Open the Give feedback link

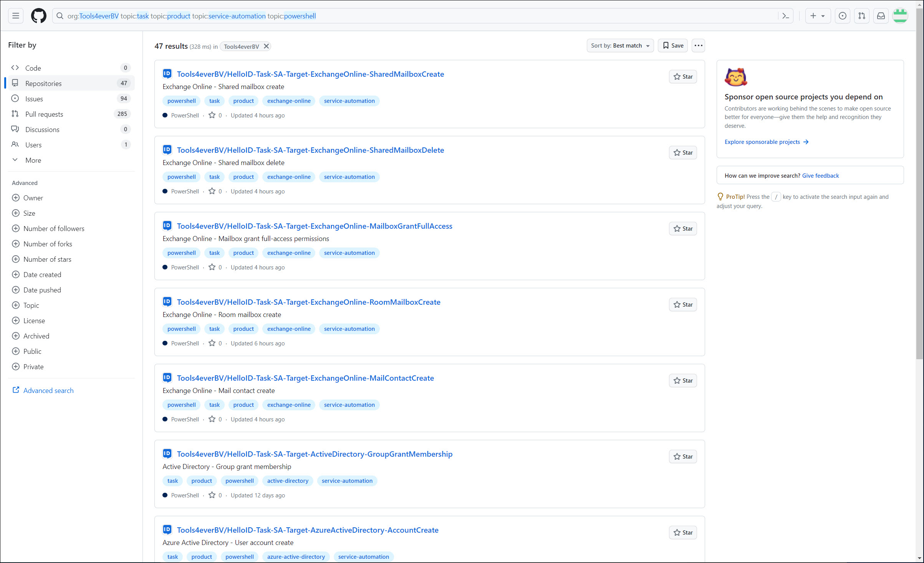820,176
